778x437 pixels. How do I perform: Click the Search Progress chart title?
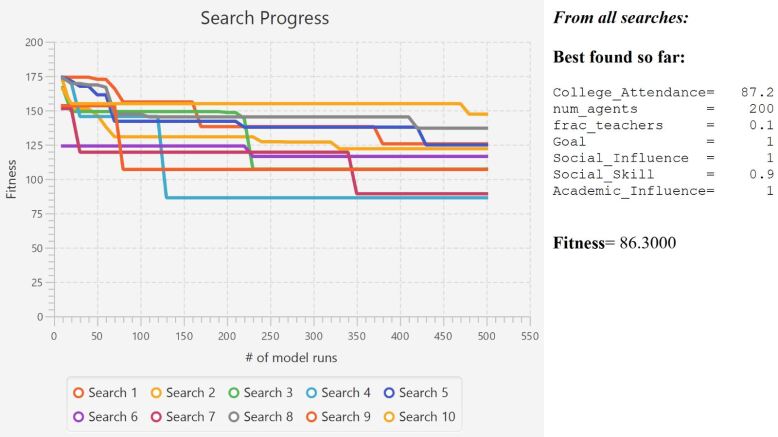tap(264, 18)
